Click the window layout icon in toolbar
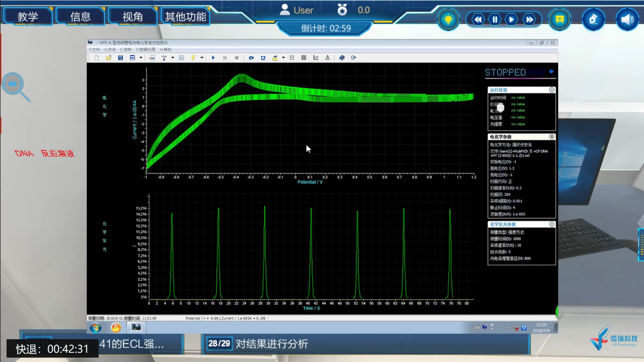Screen dimensions: 644x362 [x=132, y=58]
